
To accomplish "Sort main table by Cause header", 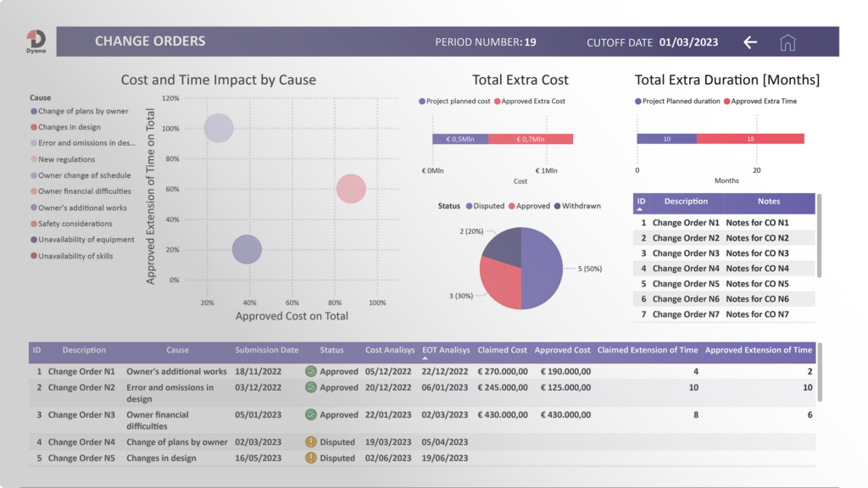I will (177, 350).
